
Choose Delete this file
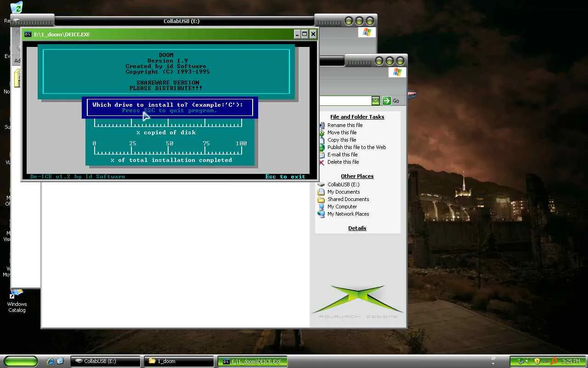pos(343,162)
